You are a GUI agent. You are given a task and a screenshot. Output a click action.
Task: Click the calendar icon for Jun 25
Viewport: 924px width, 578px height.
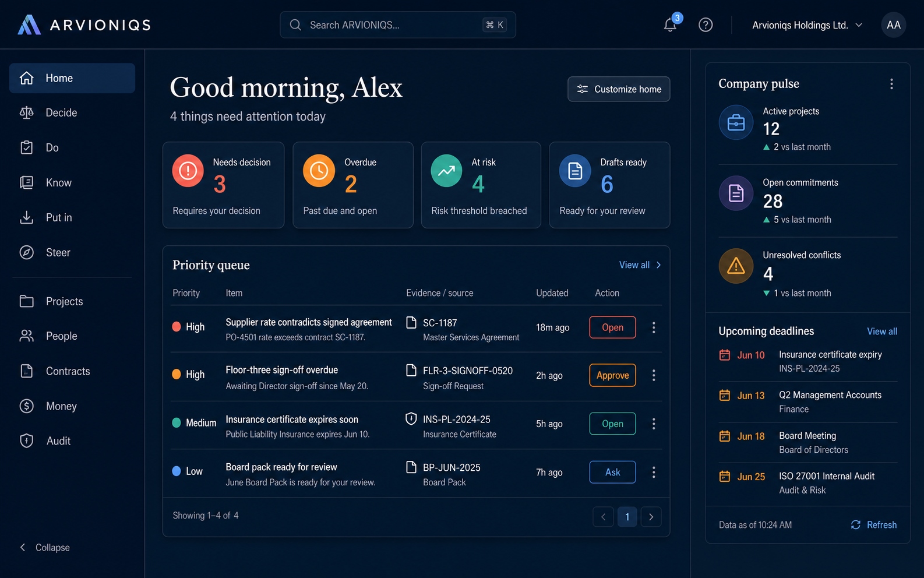(725, 476)
